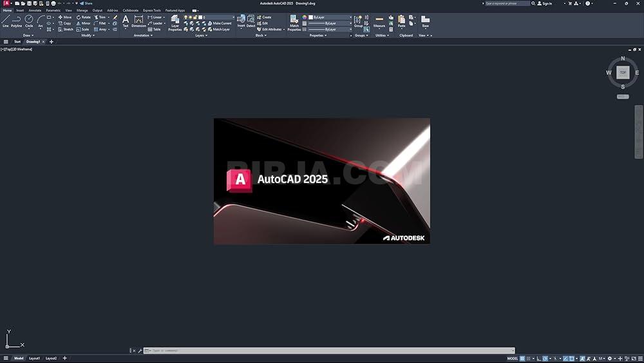Open the Layout1 tab
Image resolution: width=644 pixels, height=363 pixels.
coord(34,358)
